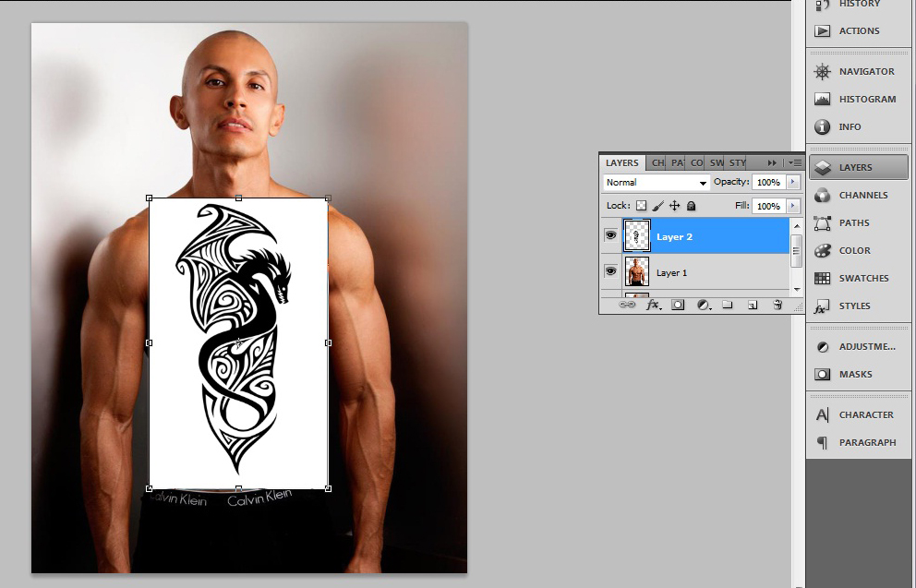Open the Navigator panel icon

pos(823,71)
